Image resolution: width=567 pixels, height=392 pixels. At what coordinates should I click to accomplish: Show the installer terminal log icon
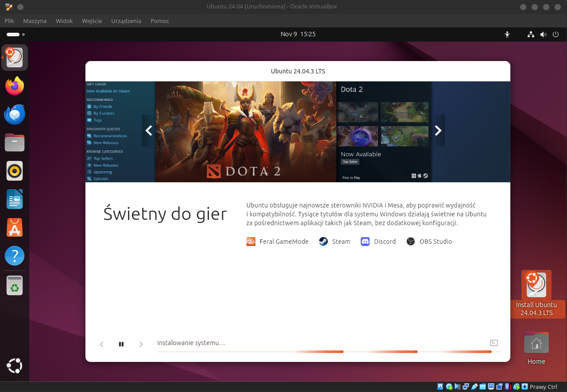click(x=494, y=343)
